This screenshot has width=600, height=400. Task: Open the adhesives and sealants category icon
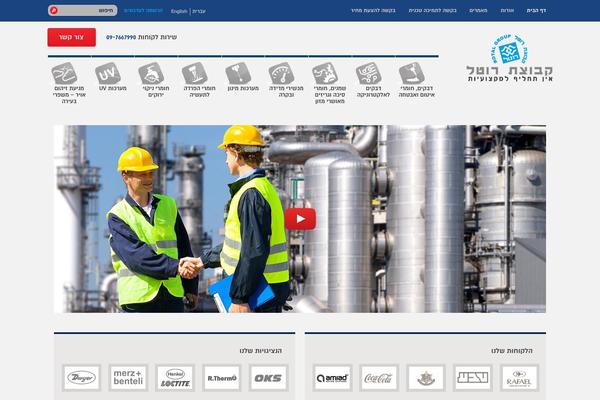pyautogui.click(x=411, y=73)
